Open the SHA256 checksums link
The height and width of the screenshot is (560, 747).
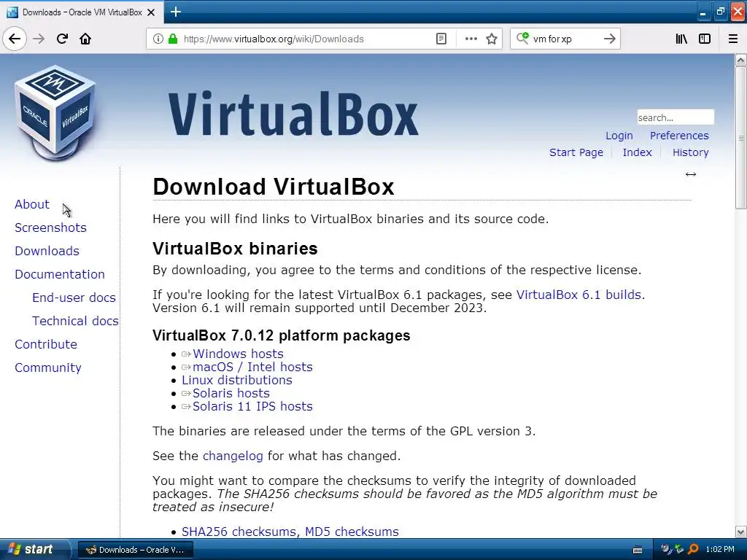239,532
